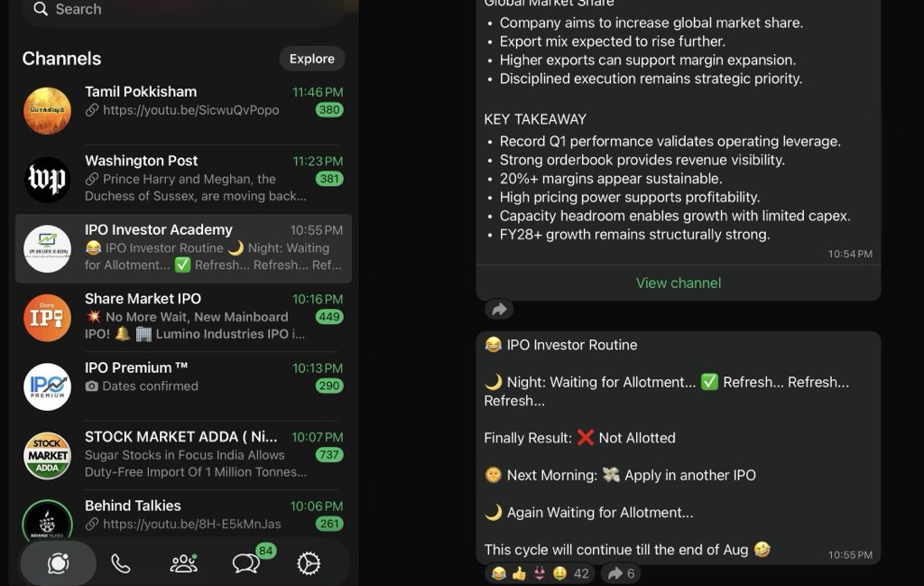Open Washington Post channel avatar

click(x=47, y=179)
